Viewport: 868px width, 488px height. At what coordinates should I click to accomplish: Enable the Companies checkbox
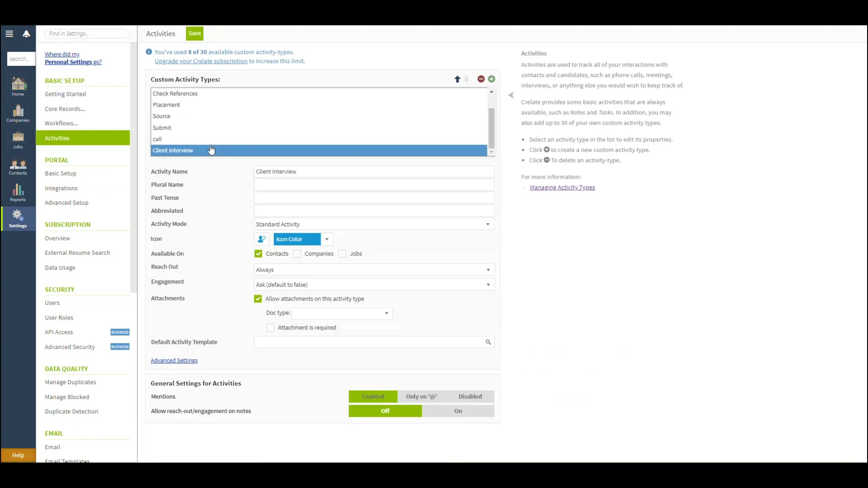(x=297, y=254)
